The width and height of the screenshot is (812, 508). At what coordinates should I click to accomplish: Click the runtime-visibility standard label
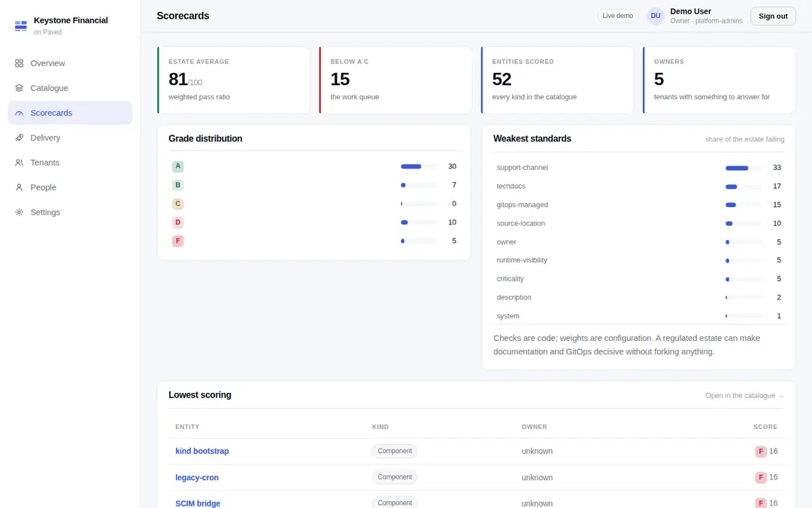point(522,260)
